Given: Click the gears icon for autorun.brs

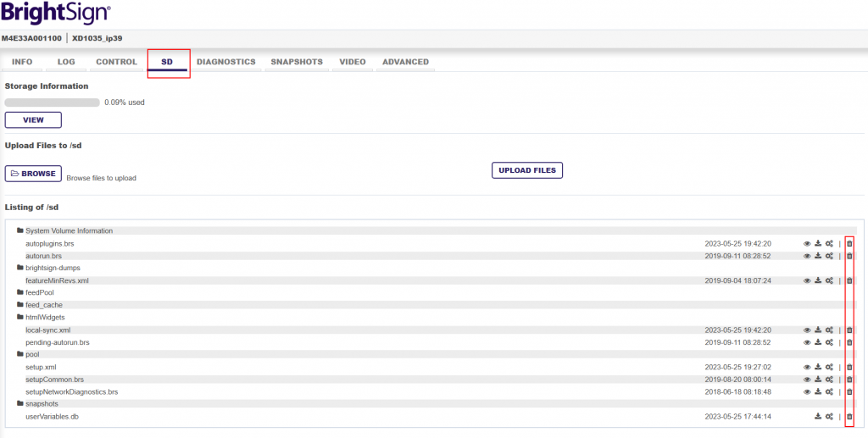Looking at the screenshot, I should click(829, 256).
